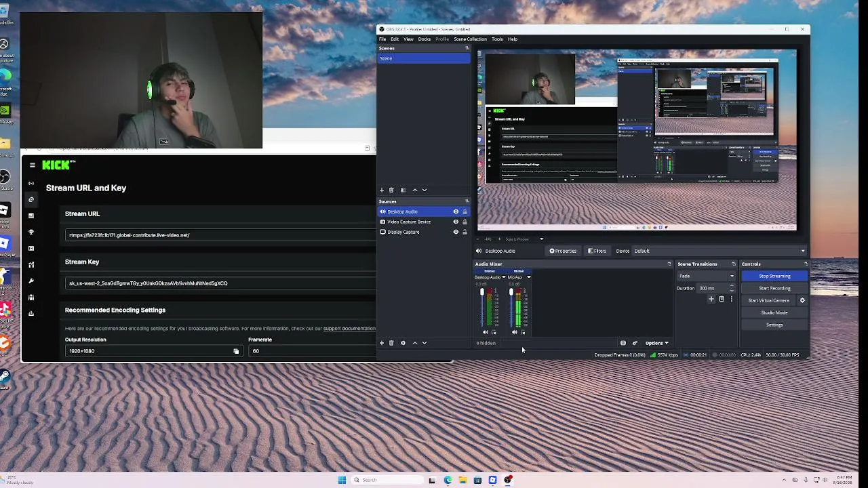Hide the Display Capture source
The height and width of the screenshot is (488, 868).
(x=456, y=232)
